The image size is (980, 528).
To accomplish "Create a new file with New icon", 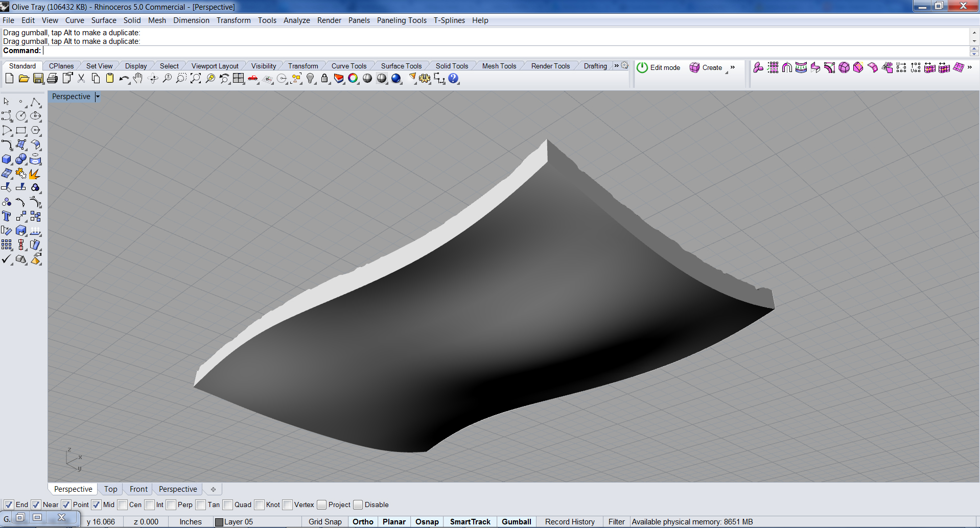I will coord(9,79).
